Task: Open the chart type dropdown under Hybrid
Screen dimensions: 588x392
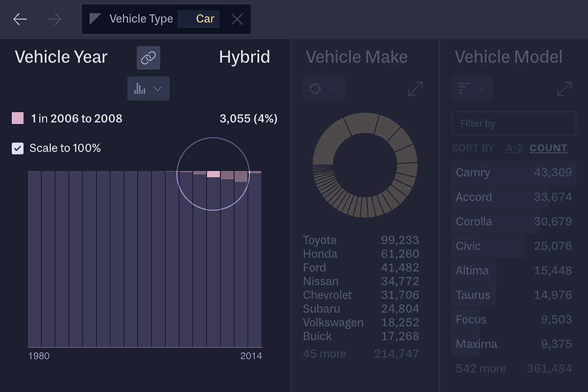Action: tap(158, 89)
